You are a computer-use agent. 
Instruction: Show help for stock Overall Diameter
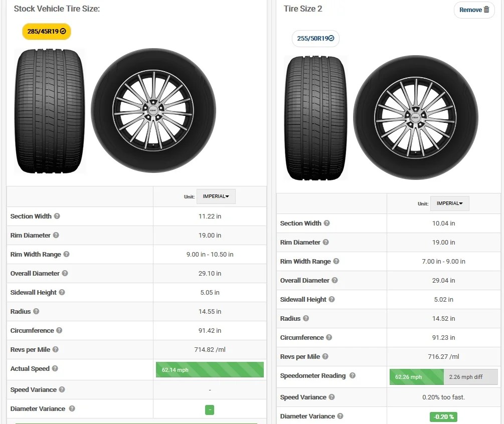(65, 273)
